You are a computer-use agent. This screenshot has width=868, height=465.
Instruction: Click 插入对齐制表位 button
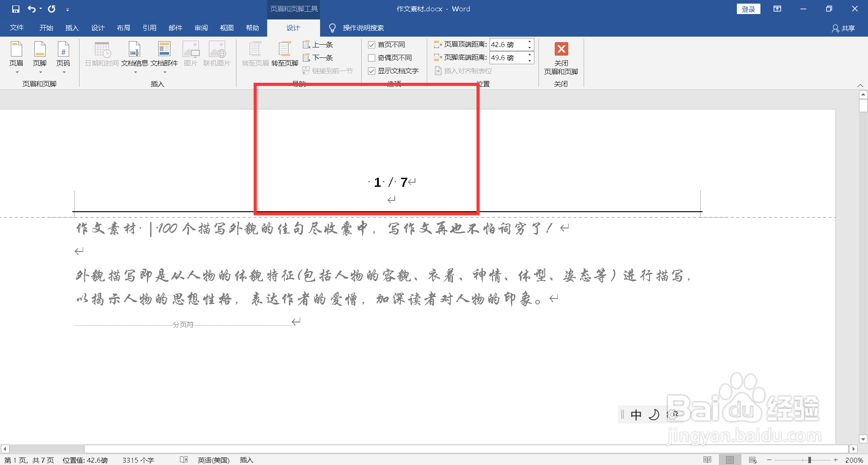[463, 71]
